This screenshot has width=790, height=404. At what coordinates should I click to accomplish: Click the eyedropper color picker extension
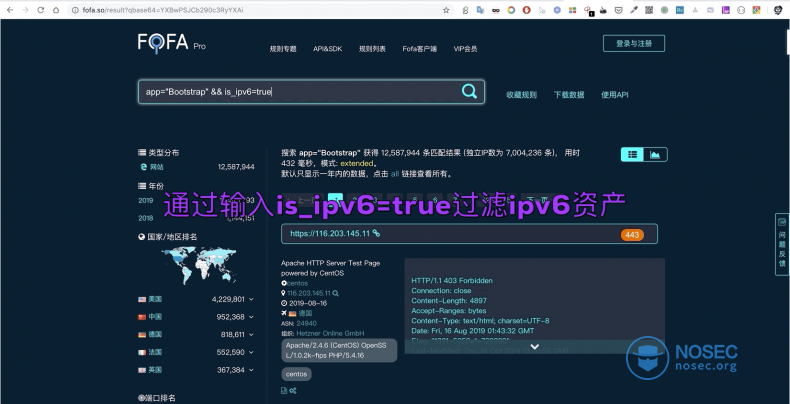click(x=634, y=10)
